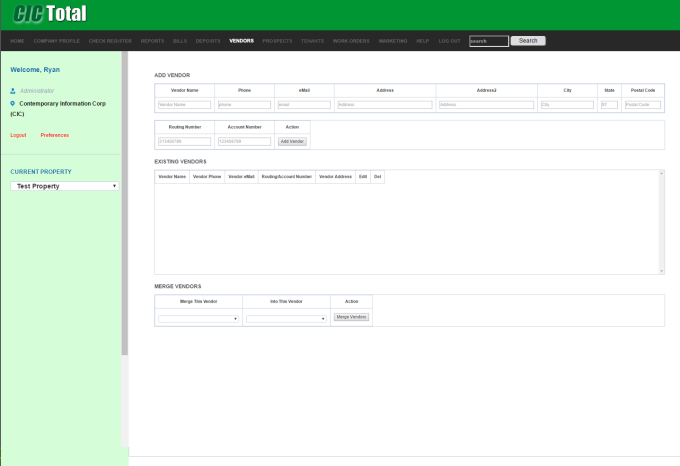This screenshot has height=466, width=680.
Task: Select the VENDORS menu item
Action: (x=241, y=41)
